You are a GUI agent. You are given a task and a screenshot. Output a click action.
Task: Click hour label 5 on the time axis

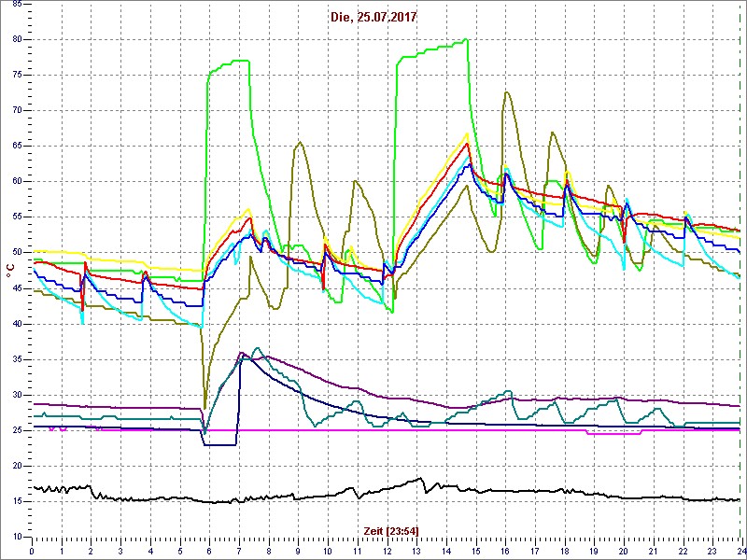179,551
